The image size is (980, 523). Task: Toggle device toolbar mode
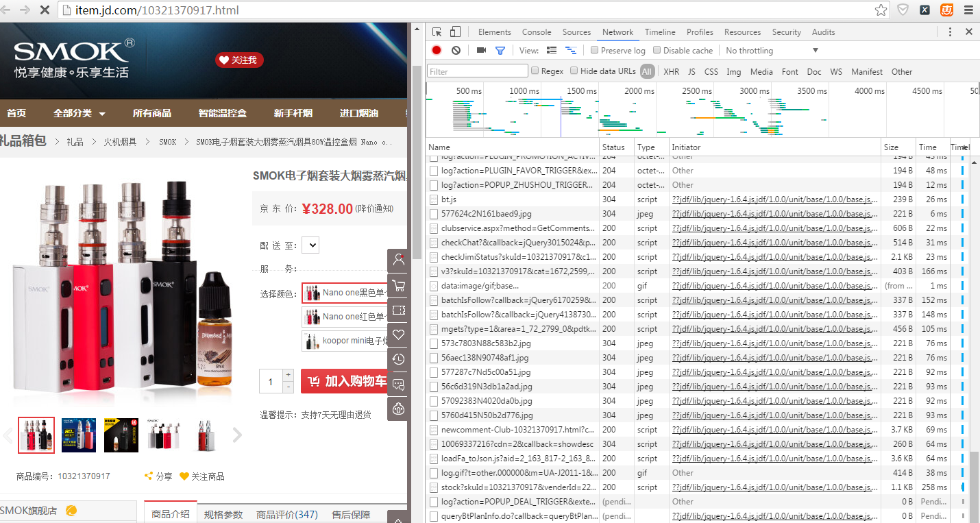coord(455,32)
